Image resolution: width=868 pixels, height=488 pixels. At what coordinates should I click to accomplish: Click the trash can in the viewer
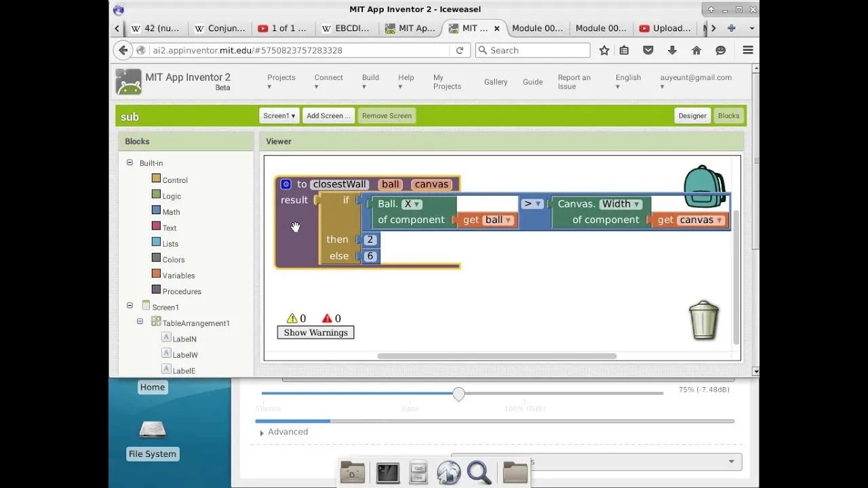pos(703,320)
